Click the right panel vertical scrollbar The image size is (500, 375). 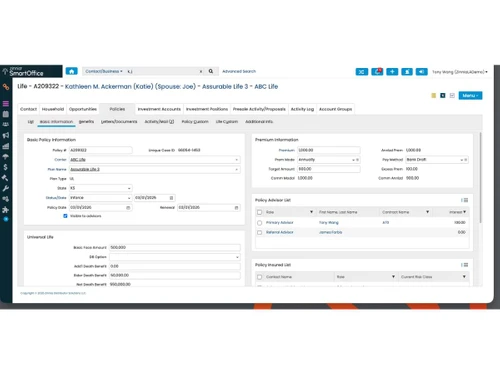coord(480,177)
